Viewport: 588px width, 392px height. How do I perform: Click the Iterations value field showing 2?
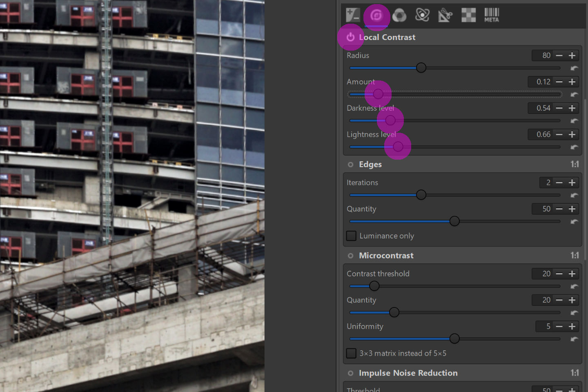pos(546,183)
